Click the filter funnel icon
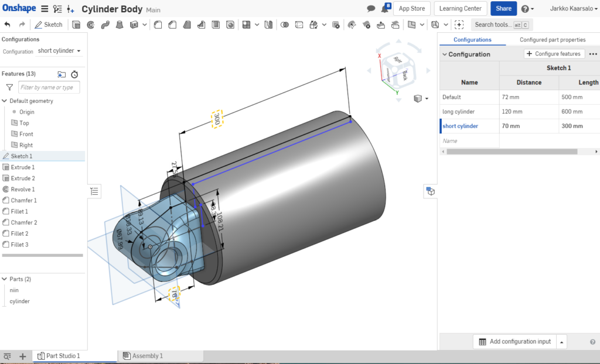Viewport: 600px width, 364px height. tap(9, 88)
